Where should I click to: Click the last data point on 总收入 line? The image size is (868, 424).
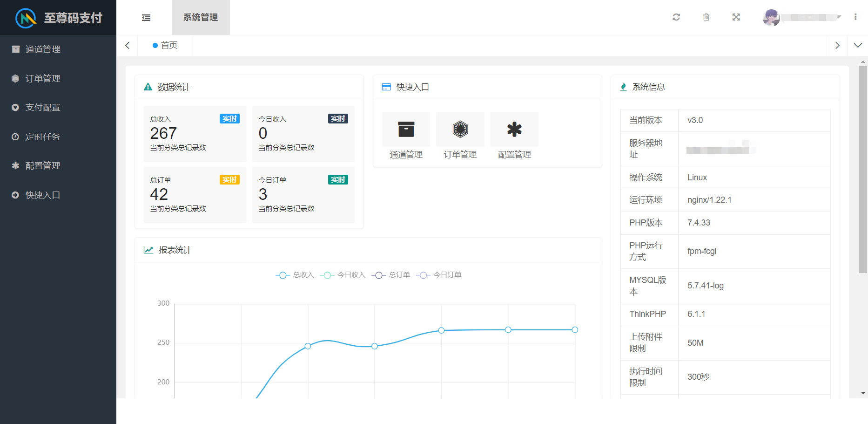pyautogui.click(x=575, y=330)
